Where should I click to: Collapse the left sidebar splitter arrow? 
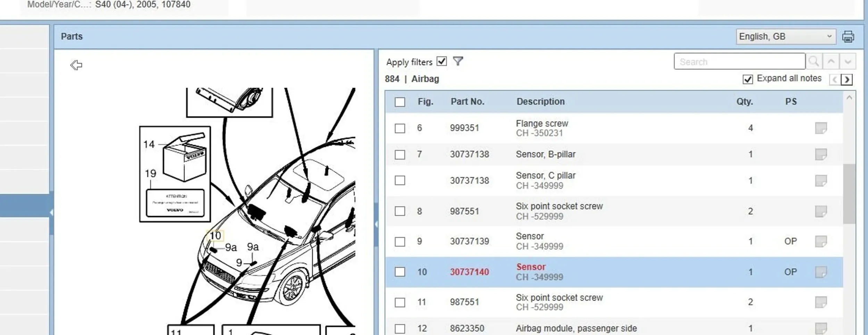point(51,212)
